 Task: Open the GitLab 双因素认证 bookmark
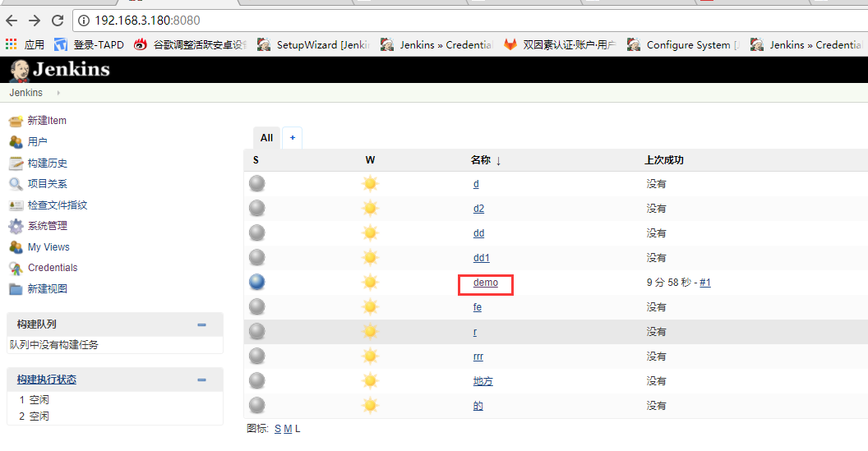click(560, 45)
